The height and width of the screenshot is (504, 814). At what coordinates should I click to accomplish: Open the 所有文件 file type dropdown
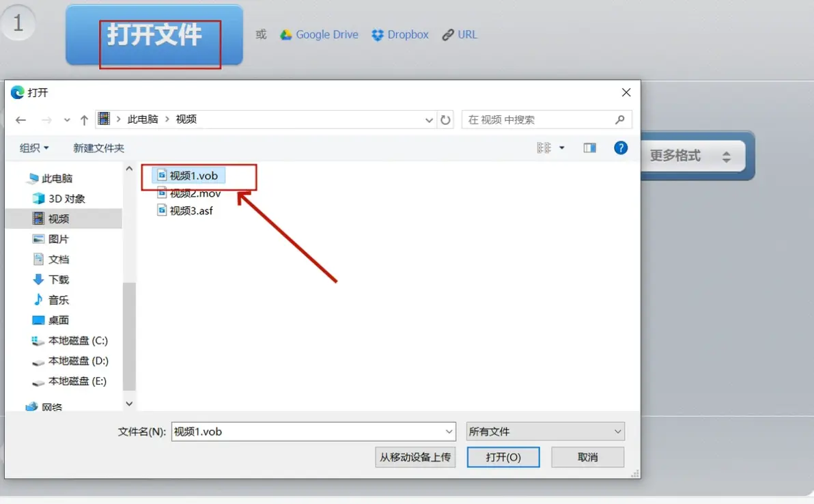(545, 432)
